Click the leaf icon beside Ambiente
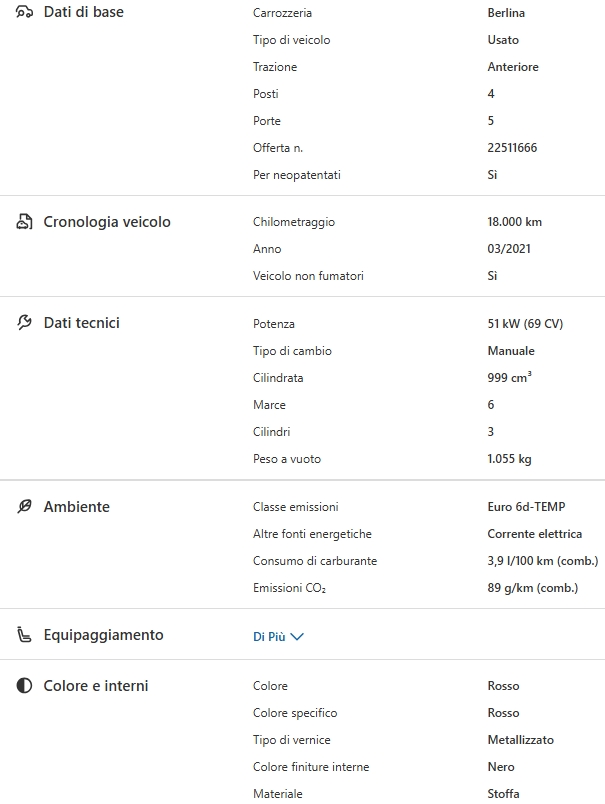 coord(25,507)
